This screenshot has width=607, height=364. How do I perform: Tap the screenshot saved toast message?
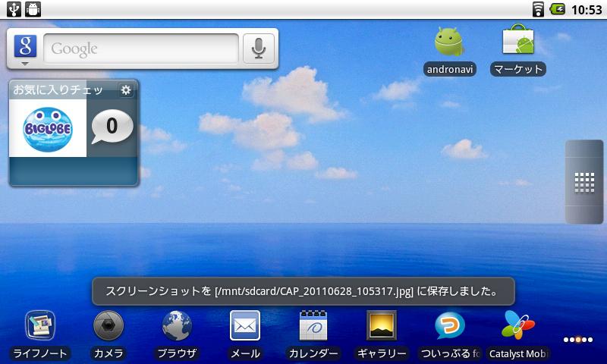click(x=303, y=291)
